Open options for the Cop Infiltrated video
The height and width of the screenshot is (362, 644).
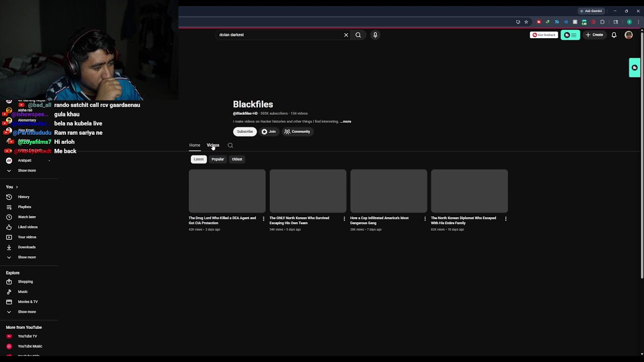[425, 219]
